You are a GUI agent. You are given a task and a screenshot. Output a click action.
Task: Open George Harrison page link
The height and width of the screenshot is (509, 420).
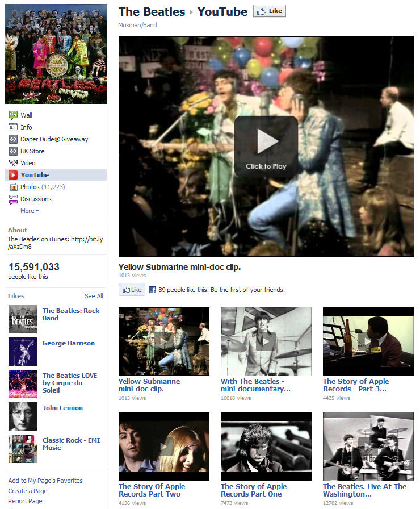point(69,343)
